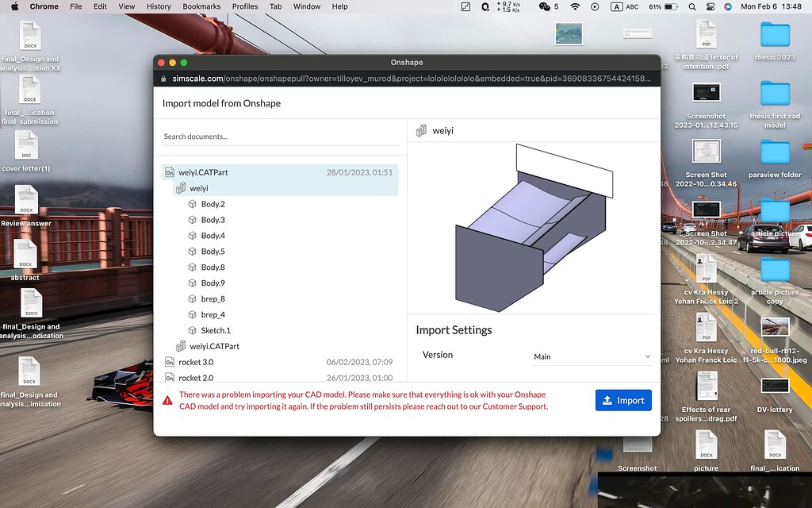Open Spotlight via the magnifier icon
Viewport: 812px width, 508px height.
692,6
